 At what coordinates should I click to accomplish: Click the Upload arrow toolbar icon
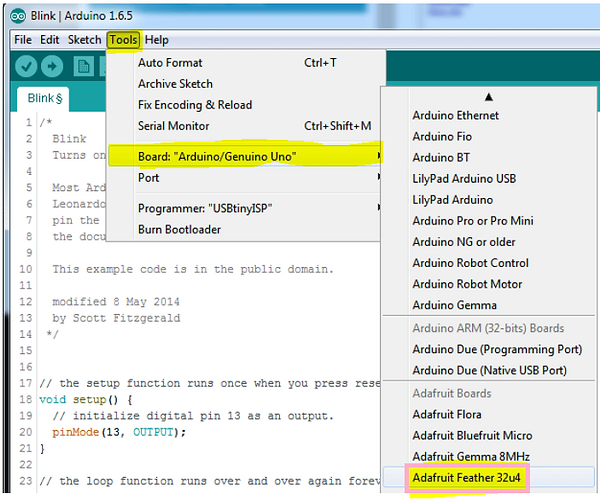tap(52, 67)
